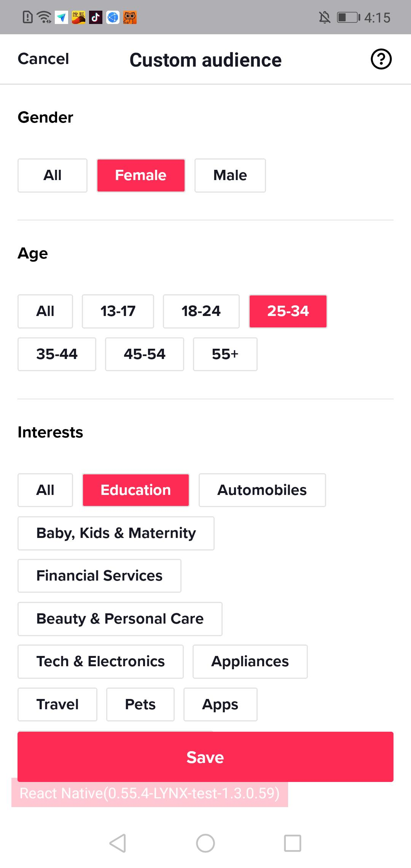411x868 pixels.
Task: Cancel the custom audience setup
Action: (43, 59)
